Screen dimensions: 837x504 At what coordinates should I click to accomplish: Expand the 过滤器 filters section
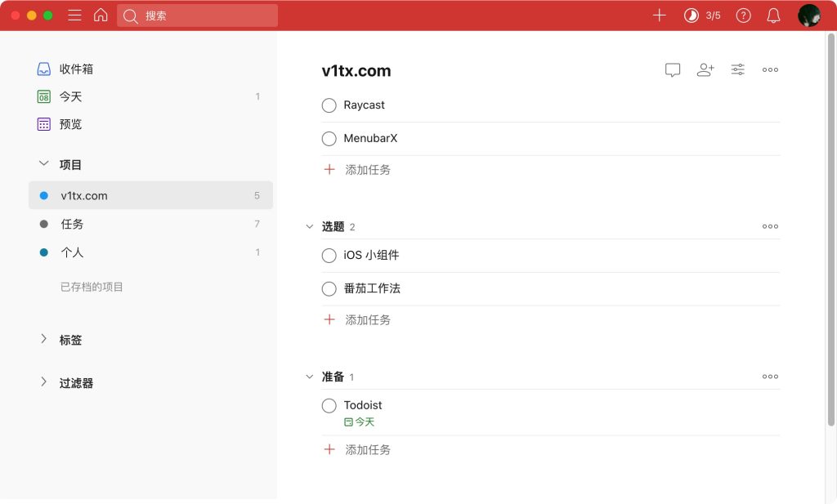[x=44, y=381]
